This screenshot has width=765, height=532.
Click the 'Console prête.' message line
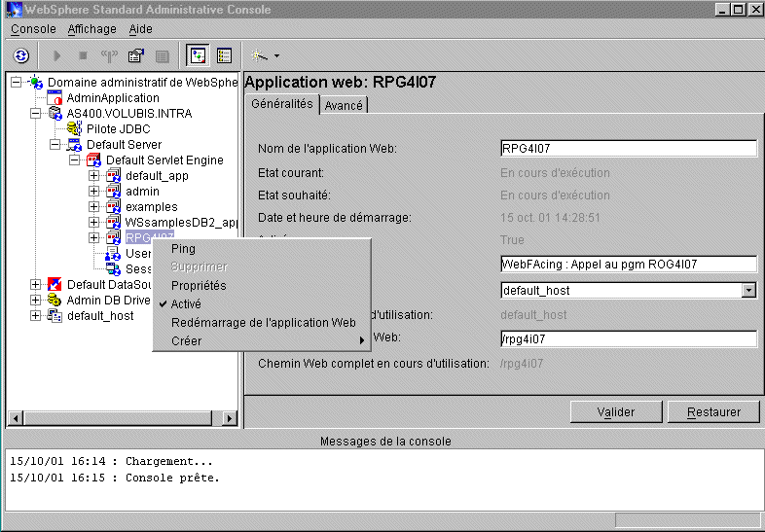point(115,478)
